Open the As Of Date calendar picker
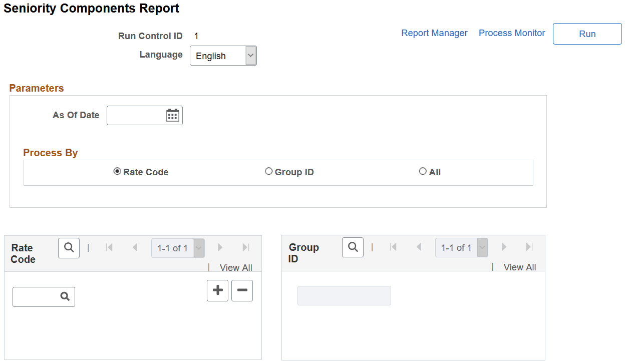This screenshot has height=364, width=629. 173,115
